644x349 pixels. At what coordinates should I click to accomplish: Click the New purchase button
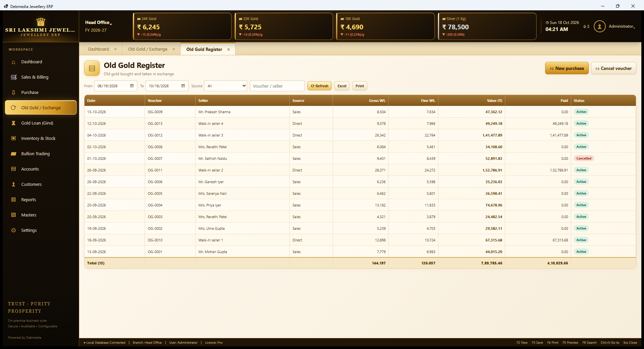(567, 68)
